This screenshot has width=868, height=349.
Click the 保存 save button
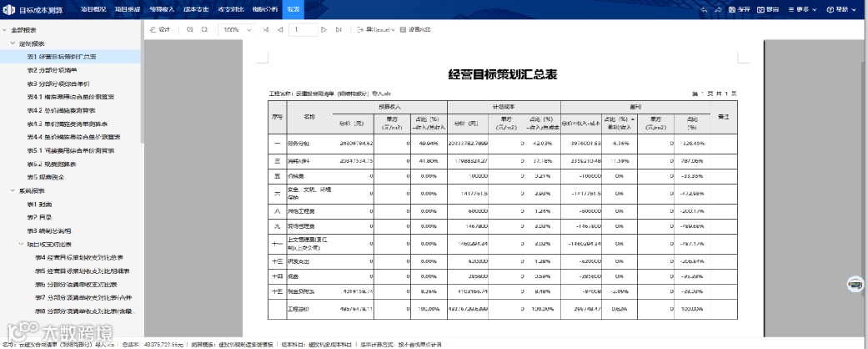(x=740, y=9)
